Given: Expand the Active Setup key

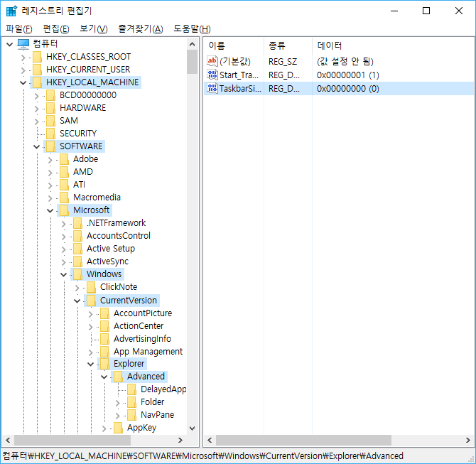Looking at the screenshot, I should pos(63,249).
